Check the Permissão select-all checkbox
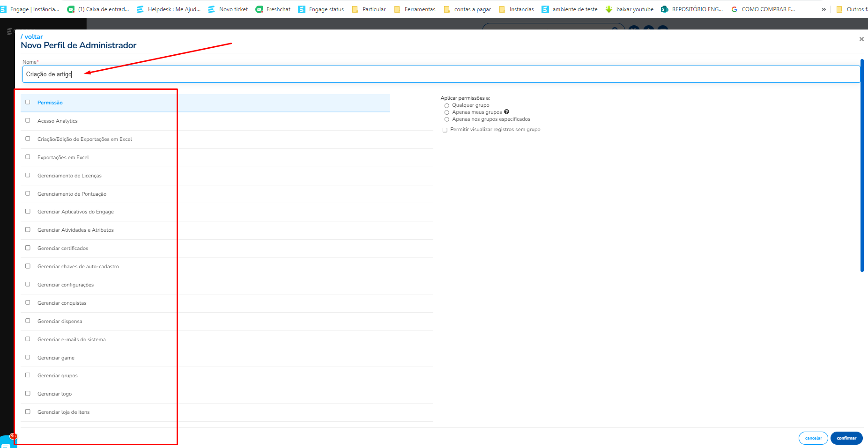The width and height of the screenshot is (868, 448). click(x=28, y=102)
